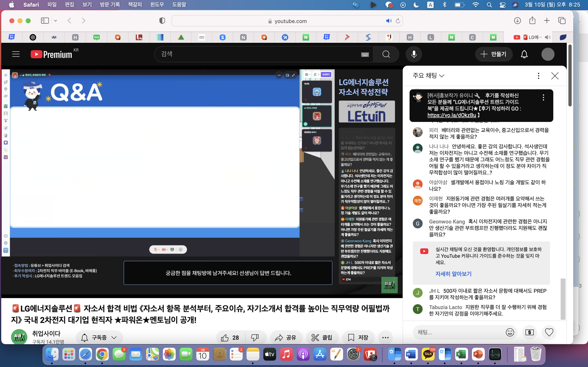Open the emoji picker in chat
588x367 pixels.
tap(510, 332)
